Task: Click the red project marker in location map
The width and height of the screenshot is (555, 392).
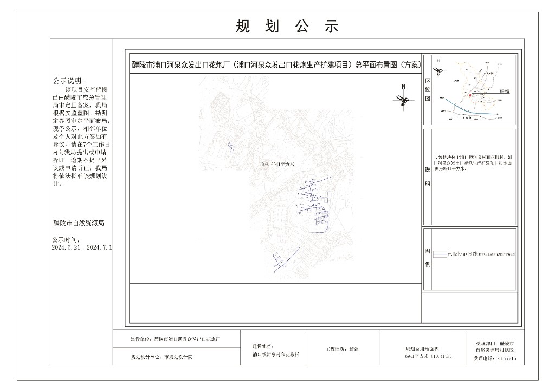Action: coord(470,96)
